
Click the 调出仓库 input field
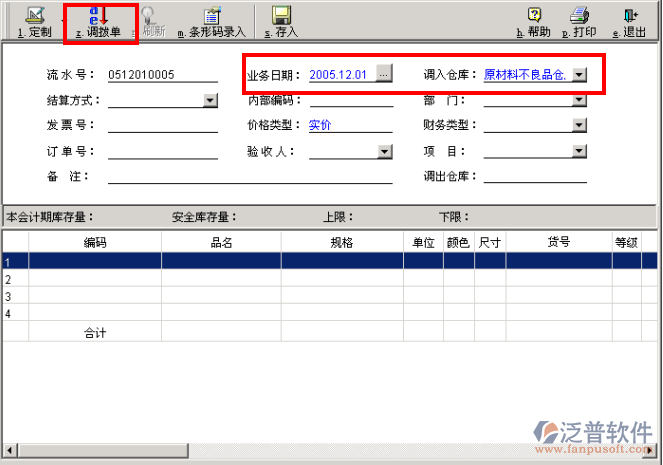(x=535, y=176)
